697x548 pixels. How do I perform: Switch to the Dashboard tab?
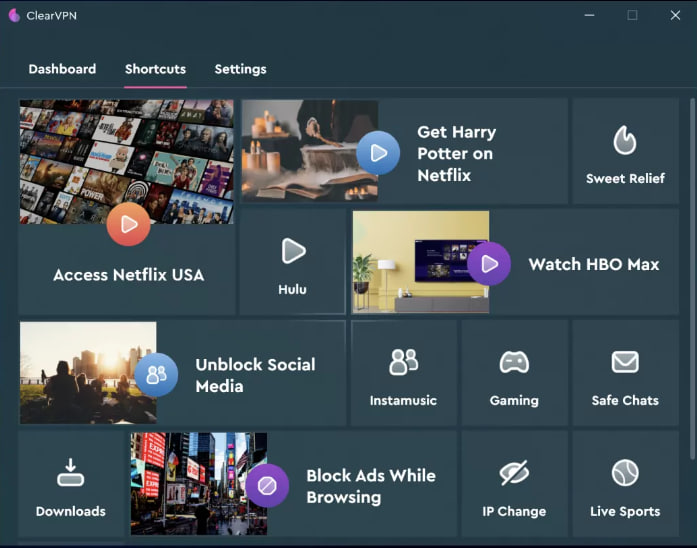pyautogui.click(x=62, y=69)
